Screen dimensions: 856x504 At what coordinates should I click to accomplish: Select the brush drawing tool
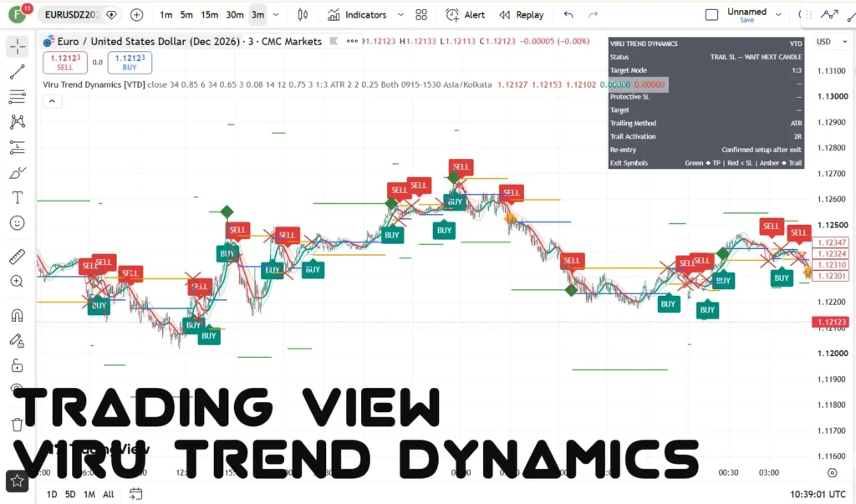[18, 172]
